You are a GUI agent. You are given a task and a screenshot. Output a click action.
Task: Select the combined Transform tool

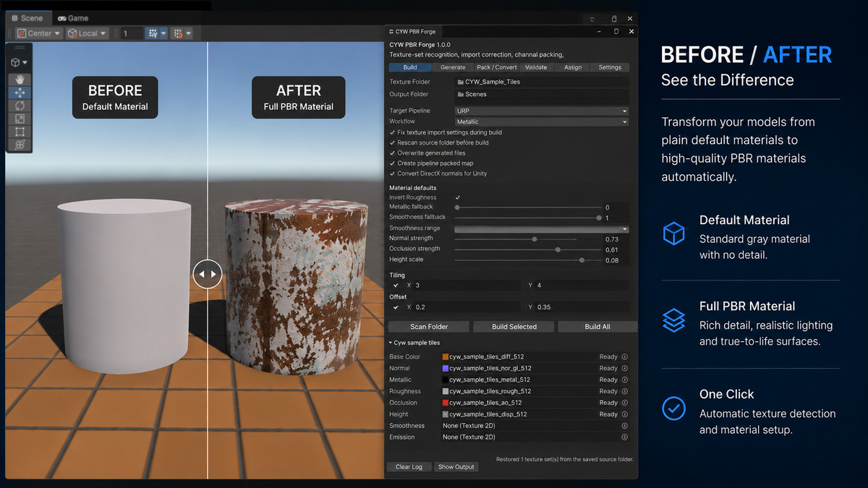pos(20,145)
